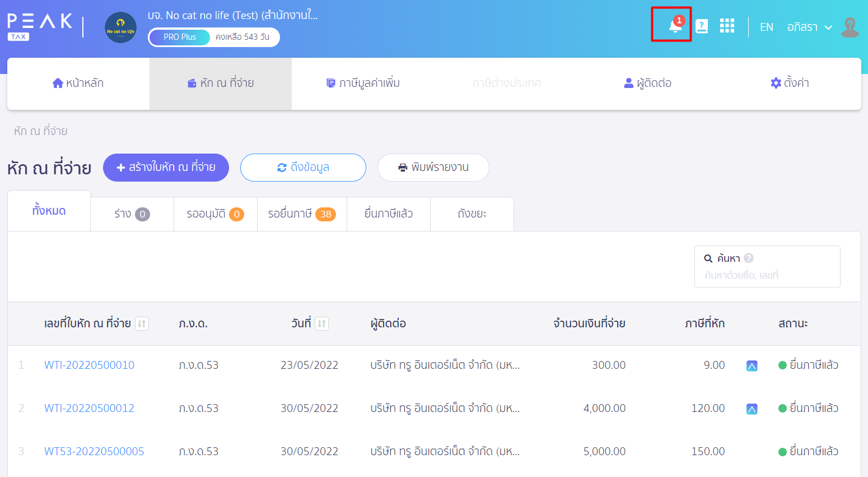Open document WTI-20220500010
Viewport: 868px width, 477px height.
pyautogui.click(x=89, y=365)
